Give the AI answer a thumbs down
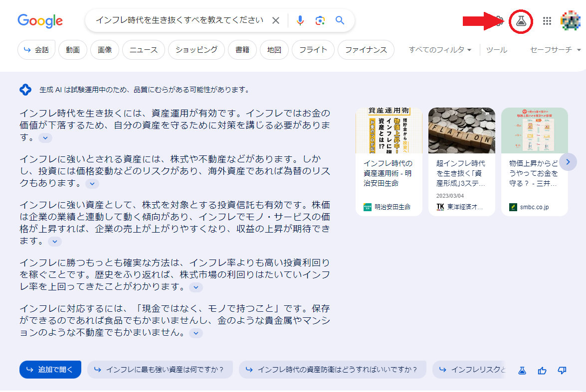 562,370
